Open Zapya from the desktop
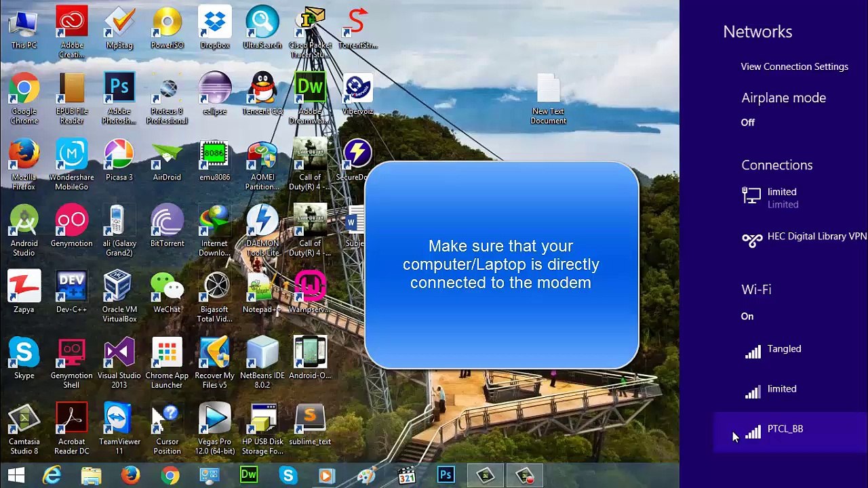Image resolution: width=868 pixels, height=488 pixels. pyautogui.click(x=24, y=293)
